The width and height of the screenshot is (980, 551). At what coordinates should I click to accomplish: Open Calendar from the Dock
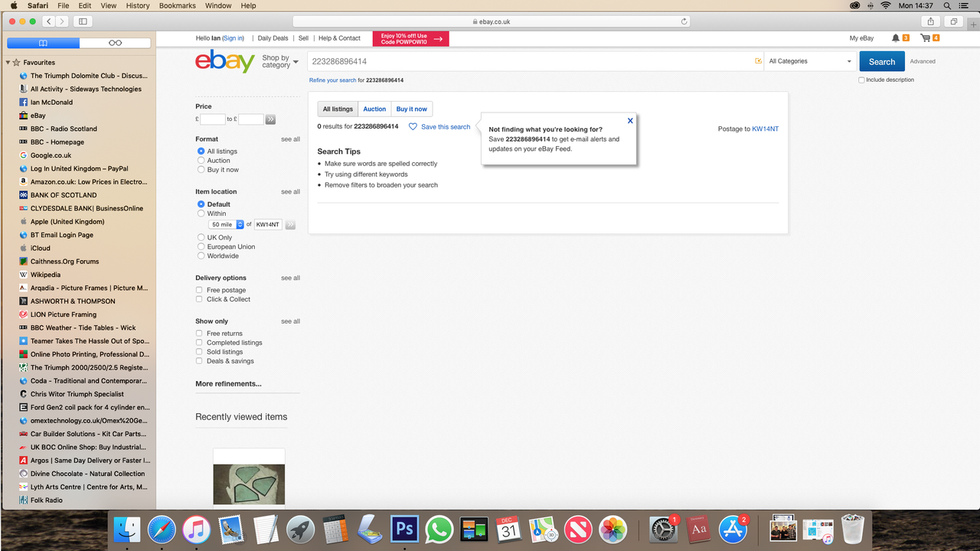[x=508, y=530]
